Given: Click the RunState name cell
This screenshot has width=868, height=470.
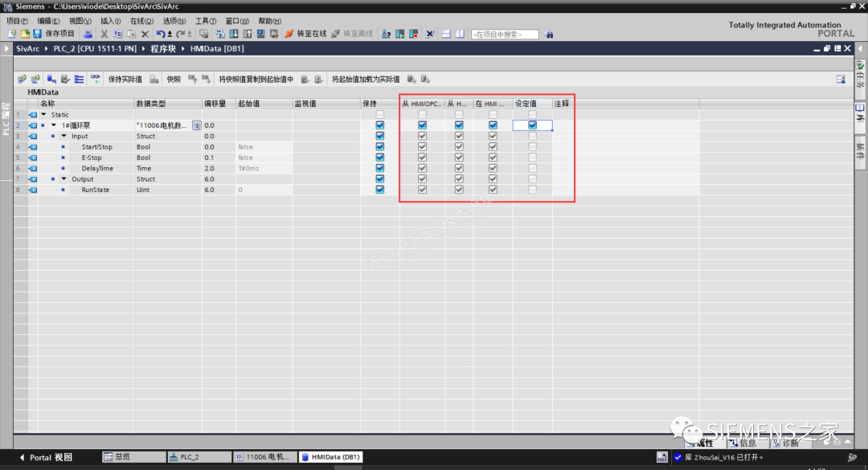Looking at the screenshot, I should 95,190.
